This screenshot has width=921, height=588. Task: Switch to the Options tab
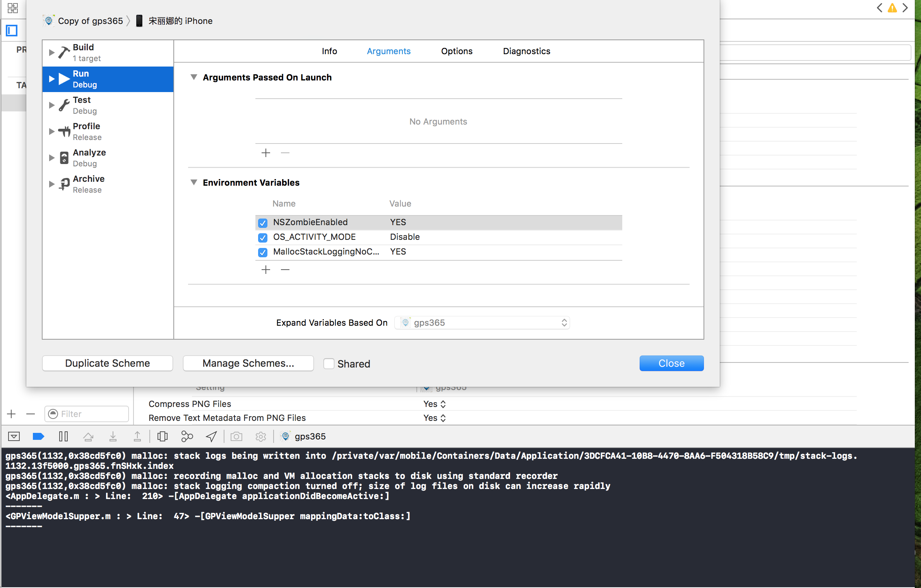point(457,51)
